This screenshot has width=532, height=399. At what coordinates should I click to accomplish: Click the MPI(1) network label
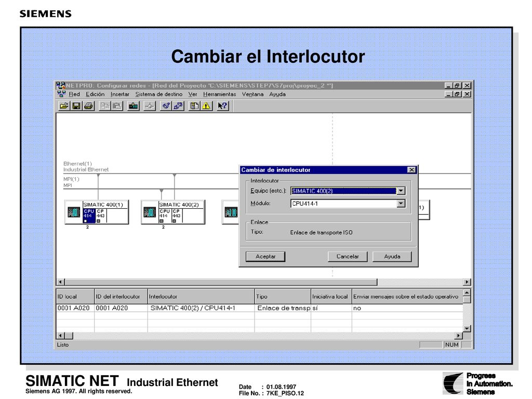(x=71, y=179)
